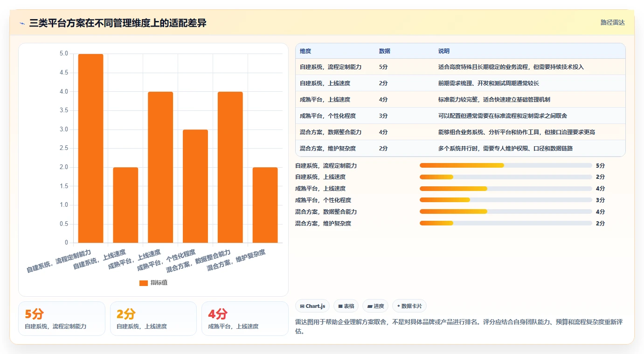Click the footnote starting 雷达图用于帮助企业理解方案取舍
644x354 pixels.
[x=459, y=327]
